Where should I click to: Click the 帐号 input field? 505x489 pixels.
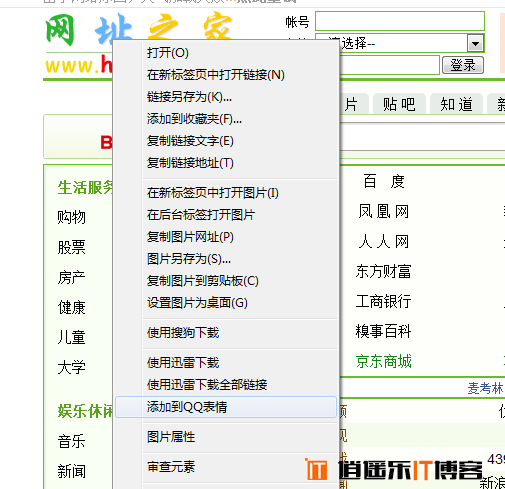[400, 21]
